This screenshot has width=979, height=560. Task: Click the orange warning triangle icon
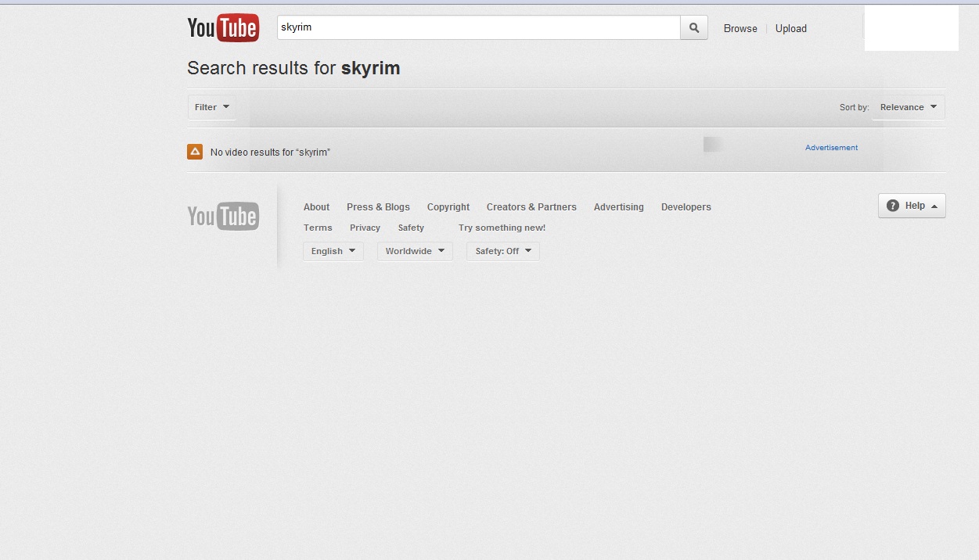[195, 152]
